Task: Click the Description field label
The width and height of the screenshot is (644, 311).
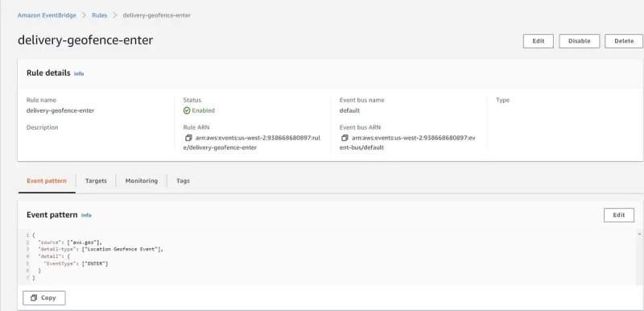Action: point(43,127)
